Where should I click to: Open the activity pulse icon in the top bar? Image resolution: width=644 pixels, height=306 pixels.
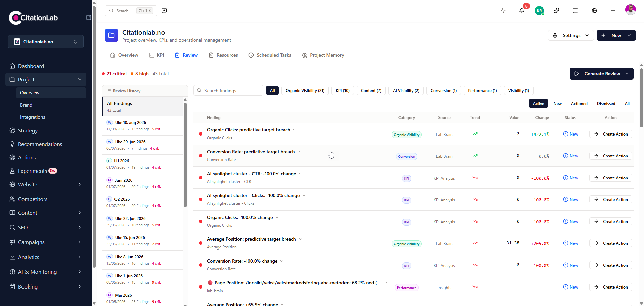pyautogui.click(x=503, y=11)
